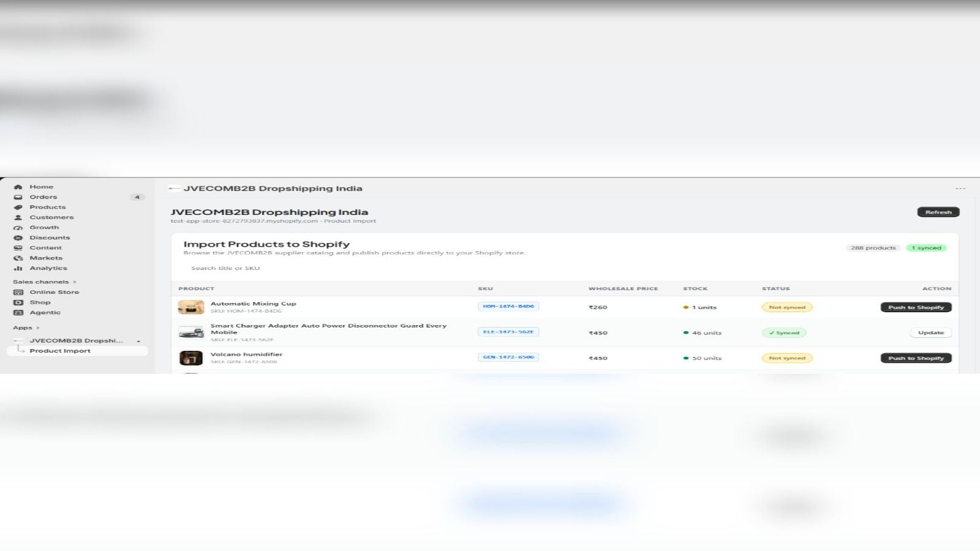Open Orders via its inbox icon

18,197
